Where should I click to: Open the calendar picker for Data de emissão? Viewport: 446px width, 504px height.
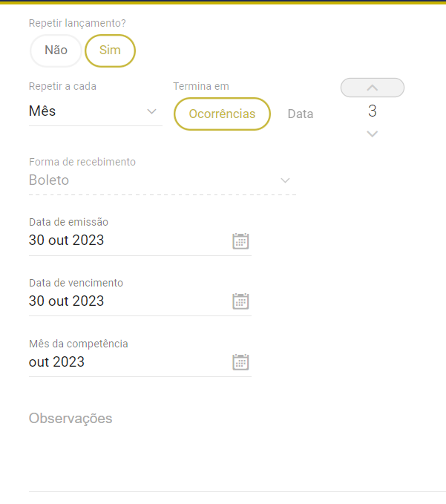(240, 240)
